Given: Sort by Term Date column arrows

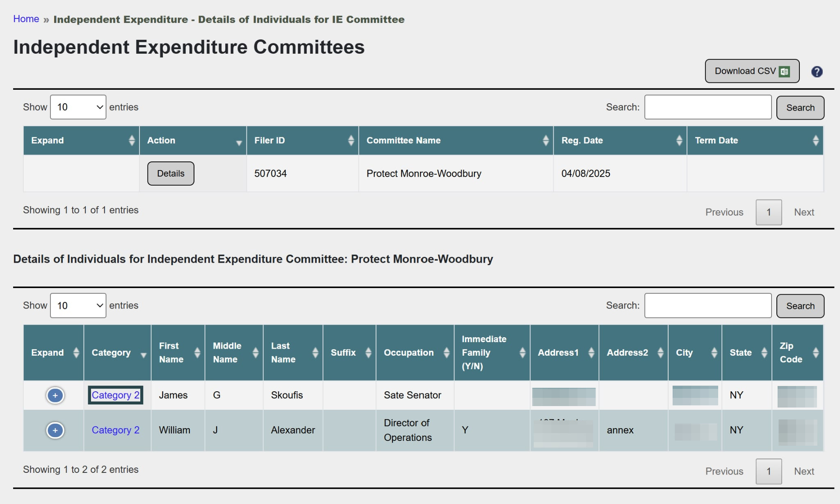Looking at the screenshot, I should tap(815, 141).
